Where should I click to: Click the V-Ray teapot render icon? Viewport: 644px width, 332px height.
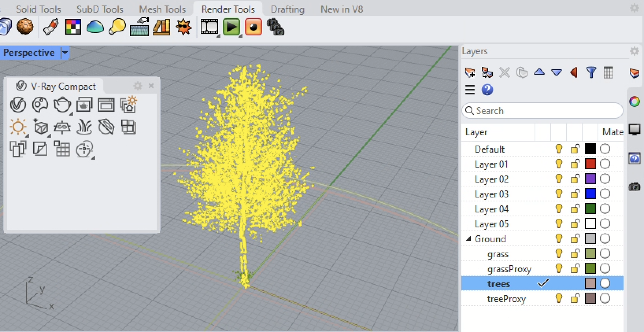point(62,105)
